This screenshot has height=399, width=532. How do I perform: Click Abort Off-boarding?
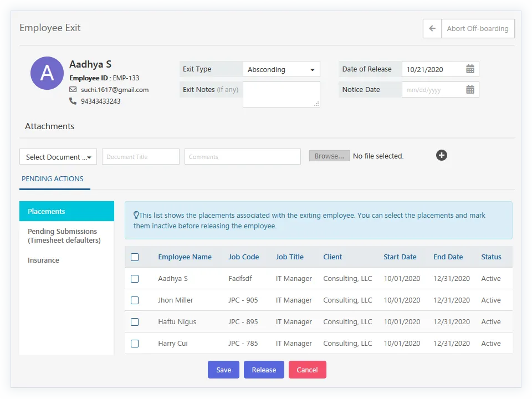point(478,28)
